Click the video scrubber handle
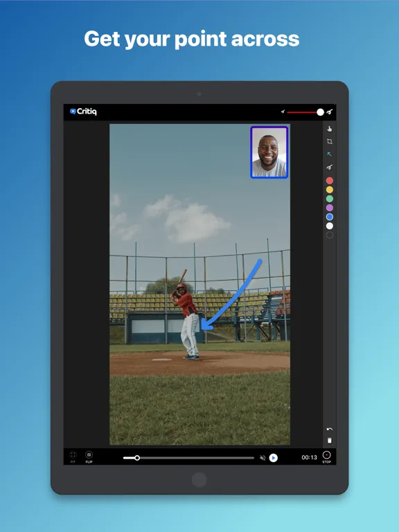Viewport: 399px width, 532px height. (x=137, y=458)
